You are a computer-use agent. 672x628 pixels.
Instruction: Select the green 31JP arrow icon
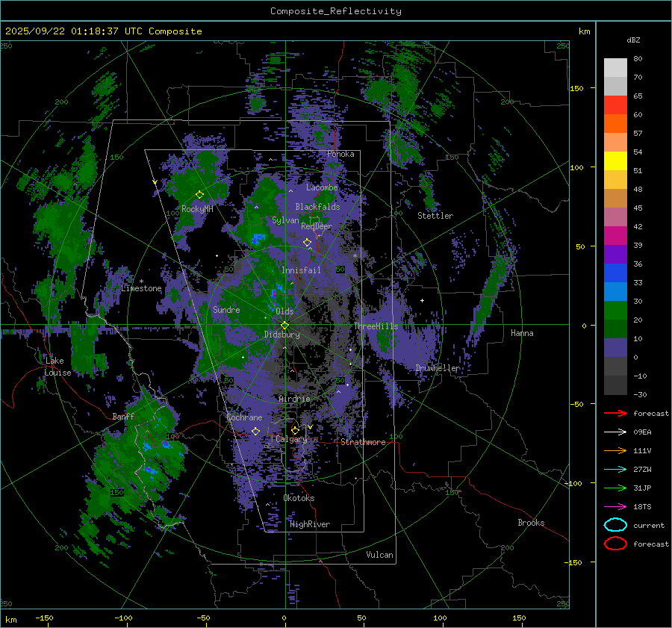point(615,488)
